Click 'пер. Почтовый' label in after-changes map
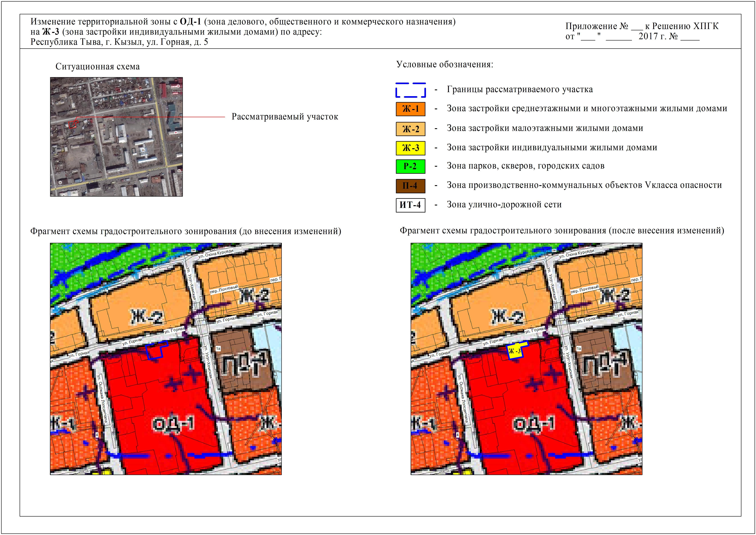Viewport: 756px width, 535px height. pyautogui.click(x=585, y=290)
